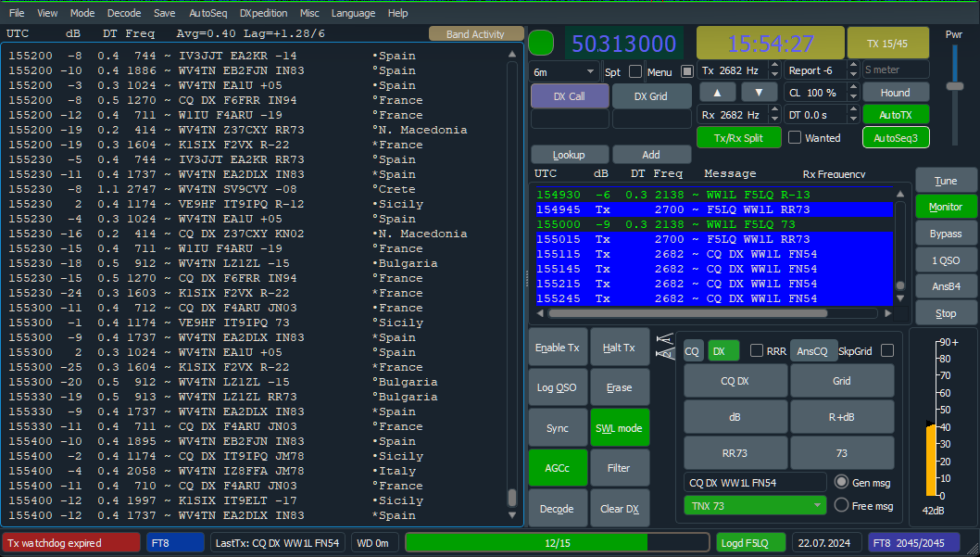
Task: Click the Band Activity scroll-down arrow
Action: tap(512, 515)
